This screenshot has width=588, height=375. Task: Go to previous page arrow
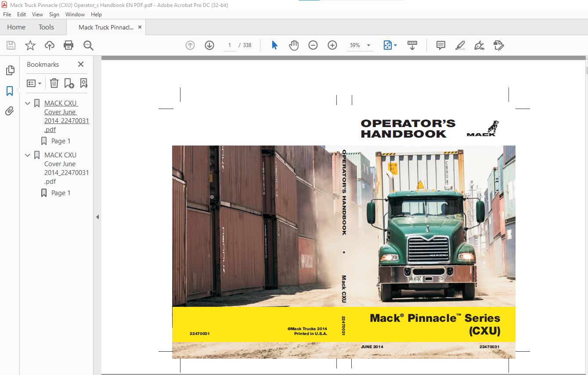pyautogui.click(x=190, y=45)
